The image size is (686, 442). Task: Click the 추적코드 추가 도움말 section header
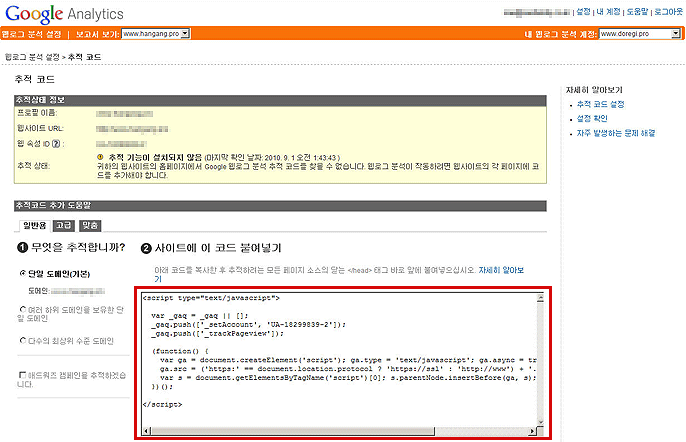pos(280,206)
